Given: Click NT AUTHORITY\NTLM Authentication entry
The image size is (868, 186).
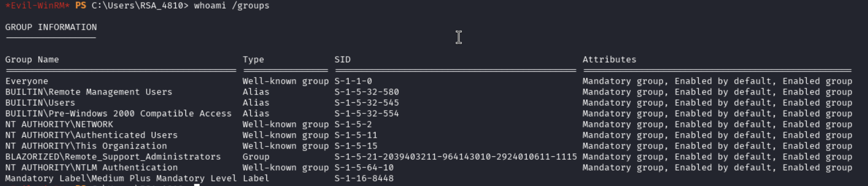Looking at the screenshot, I should click(x=91, y=167).
